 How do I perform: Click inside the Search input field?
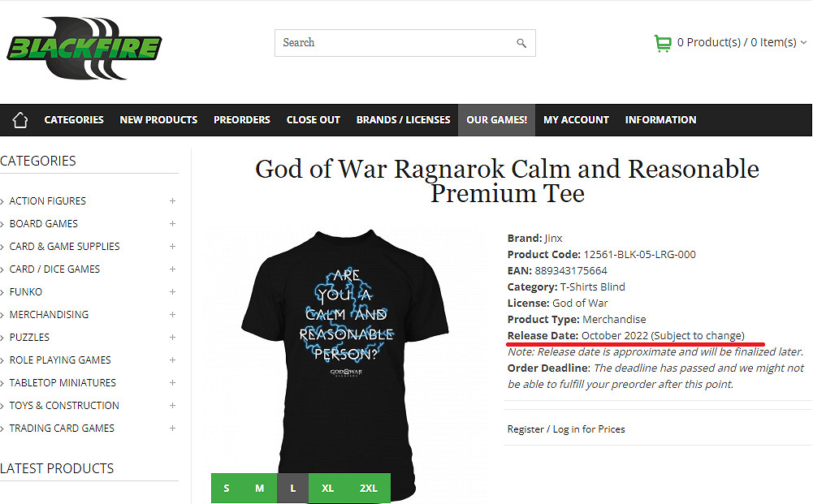click(394, 43)
